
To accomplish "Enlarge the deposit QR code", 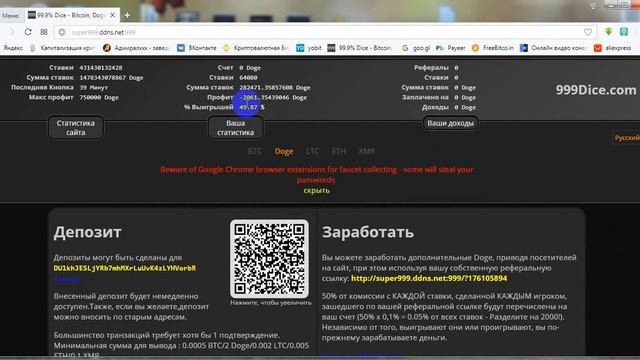I will (269, 259).
